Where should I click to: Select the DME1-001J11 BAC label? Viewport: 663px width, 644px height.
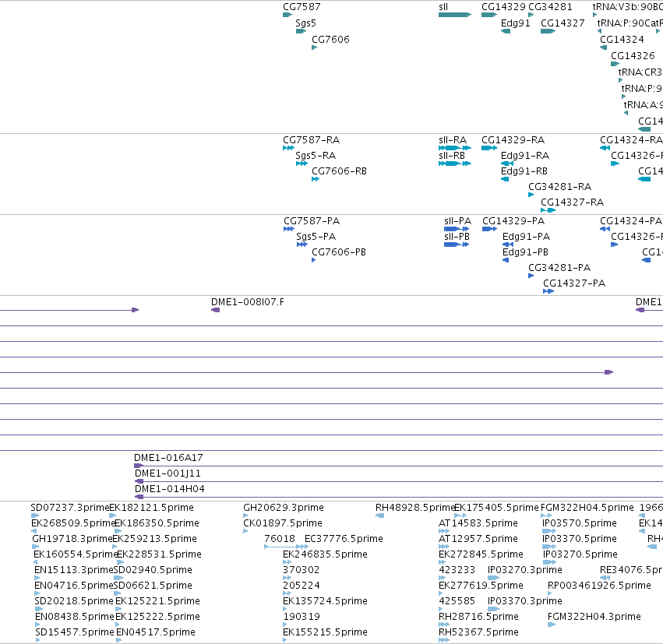click(x=168, y=473)
